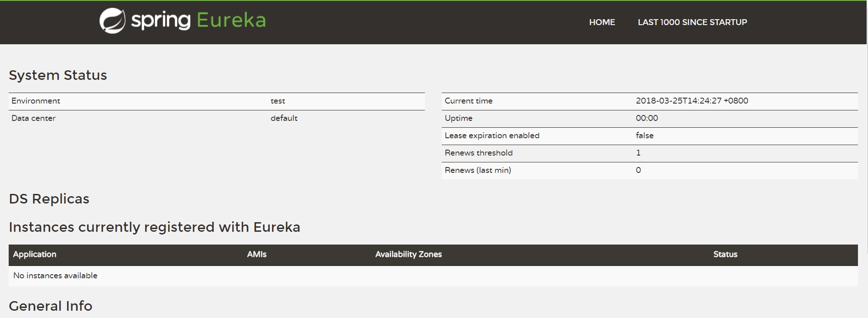Select the System Status heading

click(x=58, y=75)
